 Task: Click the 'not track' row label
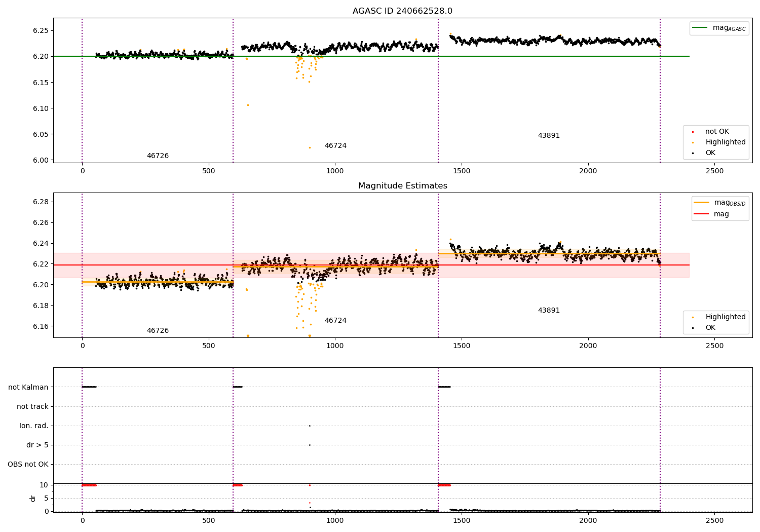click(x=32, y=407)
